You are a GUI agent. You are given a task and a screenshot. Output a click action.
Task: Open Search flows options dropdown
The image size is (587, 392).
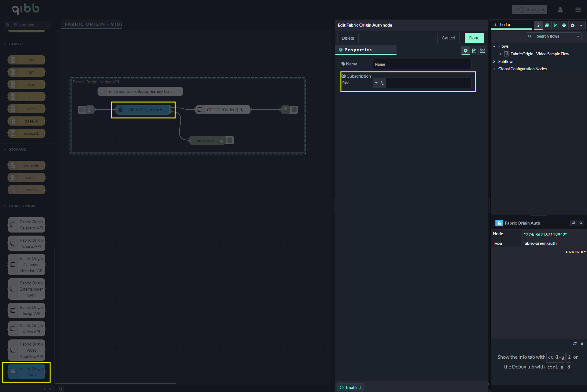pos(578,36)
